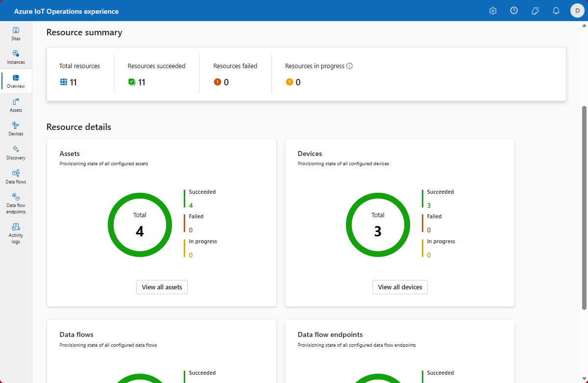Click the diagnostics bell icon in header
This screenshot has height=383, width=588.
click(535, 11)
